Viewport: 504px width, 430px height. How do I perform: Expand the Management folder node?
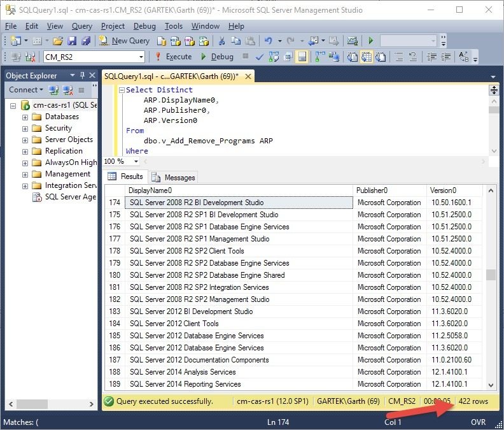25,175
